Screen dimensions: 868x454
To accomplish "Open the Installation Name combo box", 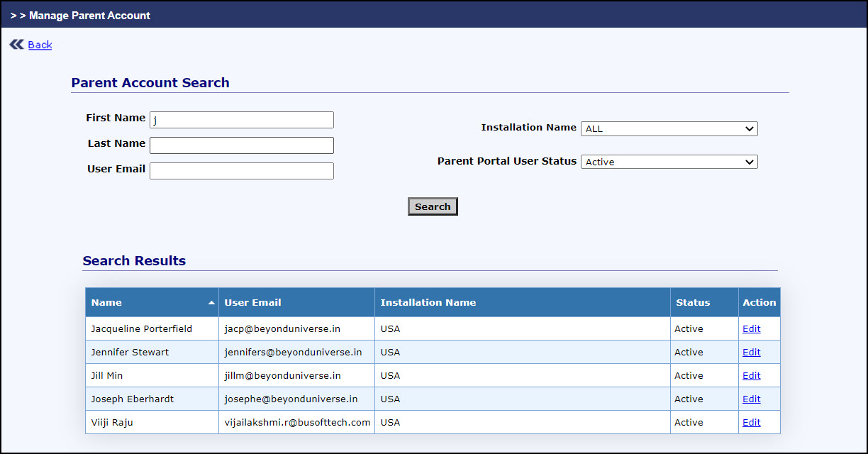I will coord(669,128).
